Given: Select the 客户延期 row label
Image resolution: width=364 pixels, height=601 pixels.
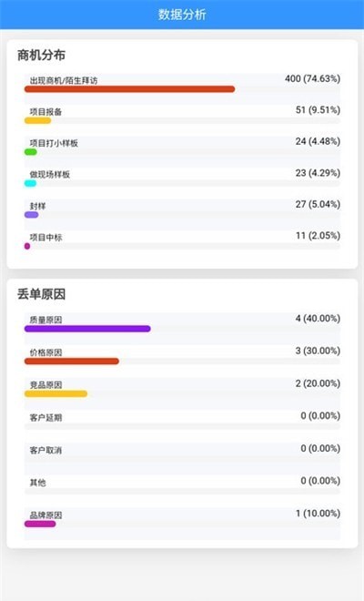Looking at the screenshot, I should tap(45, 417).
